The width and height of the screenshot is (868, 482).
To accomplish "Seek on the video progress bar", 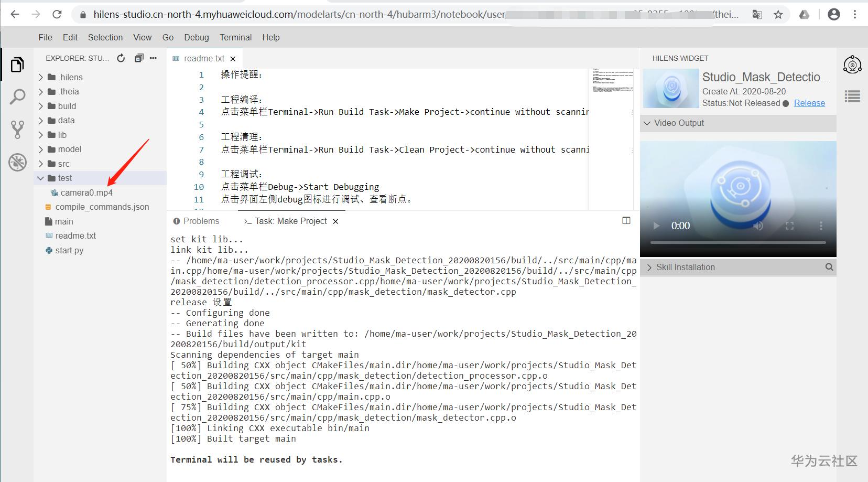I will tap(738, 243).
